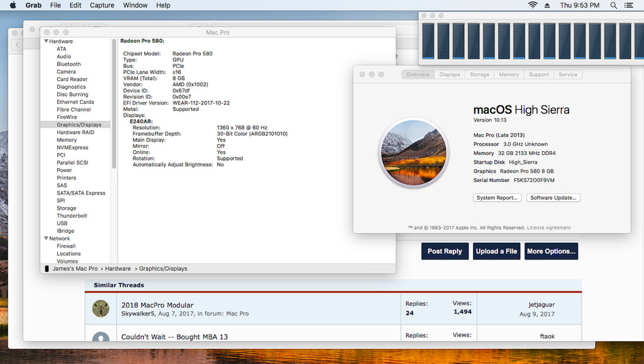Select Thunderbolt in the sidebar

[72, 216]
